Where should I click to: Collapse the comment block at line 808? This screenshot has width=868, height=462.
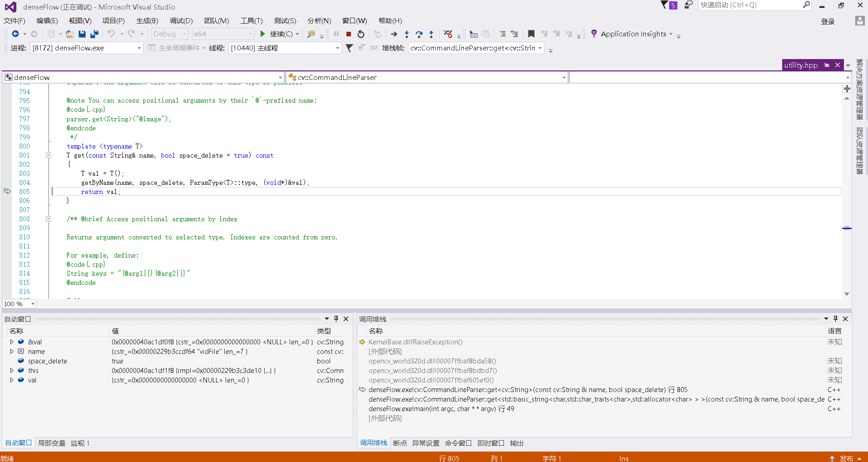(49, 219)
